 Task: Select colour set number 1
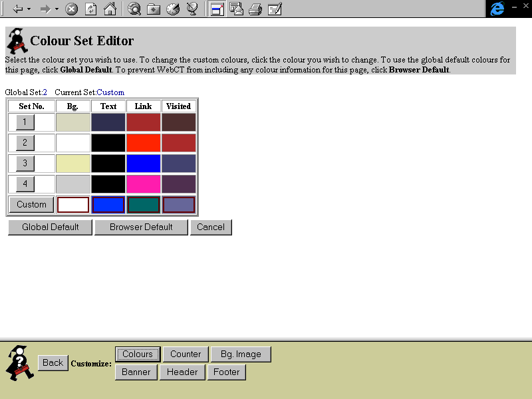coord(25,122)
